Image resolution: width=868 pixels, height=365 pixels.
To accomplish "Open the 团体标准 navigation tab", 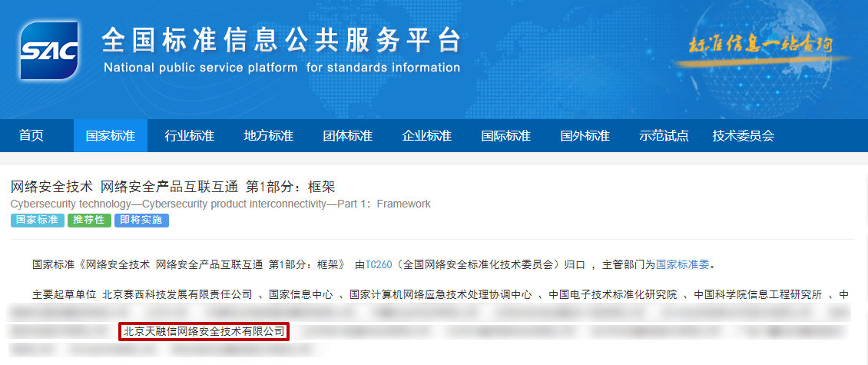I will (347, 136).
